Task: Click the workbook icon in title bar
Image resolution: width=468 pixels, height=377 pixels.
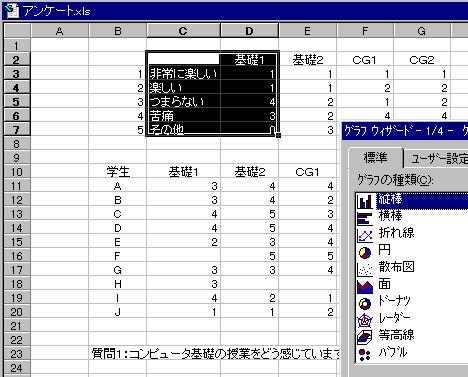Action: point(12,11)
